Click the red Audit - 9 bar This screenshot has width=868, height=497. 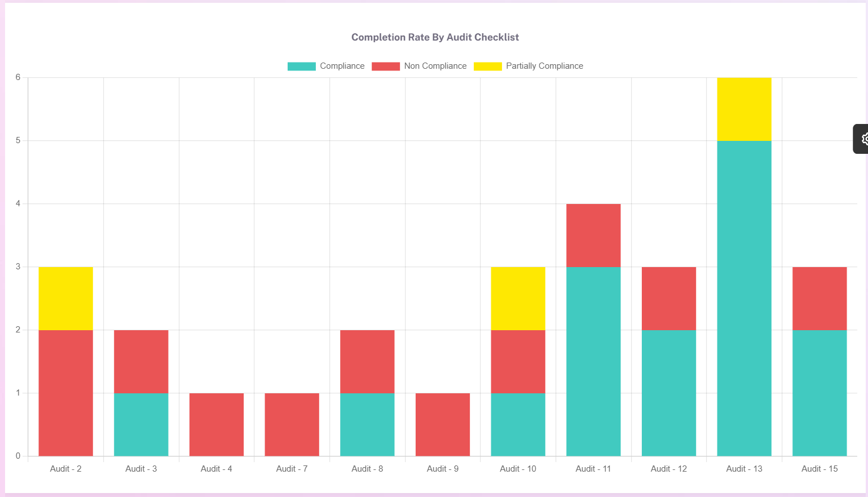[443, 424]
